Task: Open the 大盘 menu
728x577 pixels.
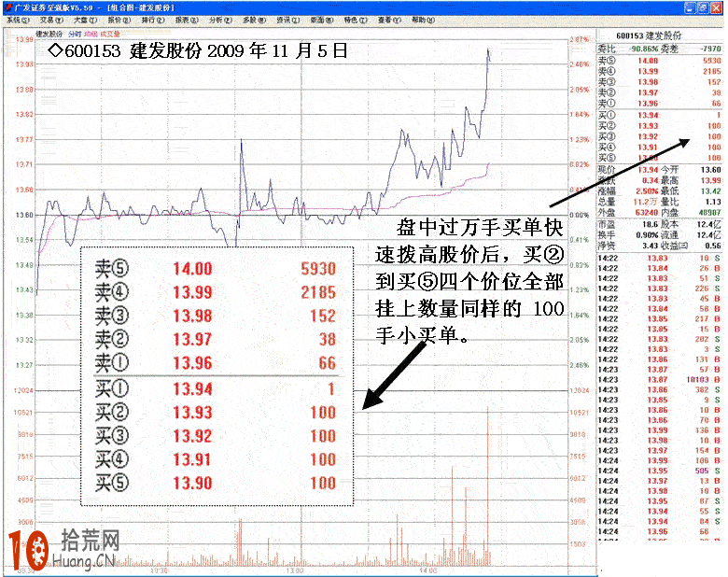Action: tap(86, 20)
